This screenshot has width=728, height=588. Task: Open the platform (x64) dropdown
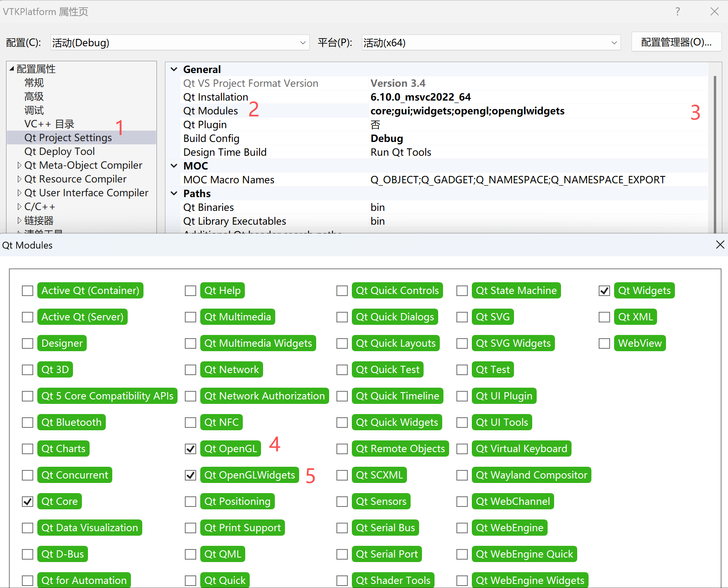(491, 43)
